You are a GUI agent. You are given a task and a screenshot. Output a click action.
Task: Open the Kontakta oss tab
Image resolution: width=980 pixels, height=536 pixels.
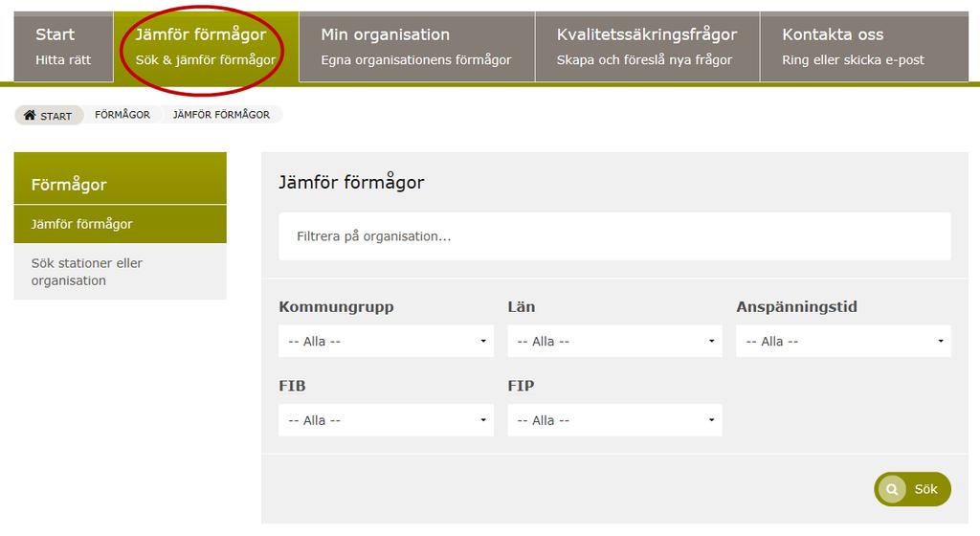click(x=864, y=47)
